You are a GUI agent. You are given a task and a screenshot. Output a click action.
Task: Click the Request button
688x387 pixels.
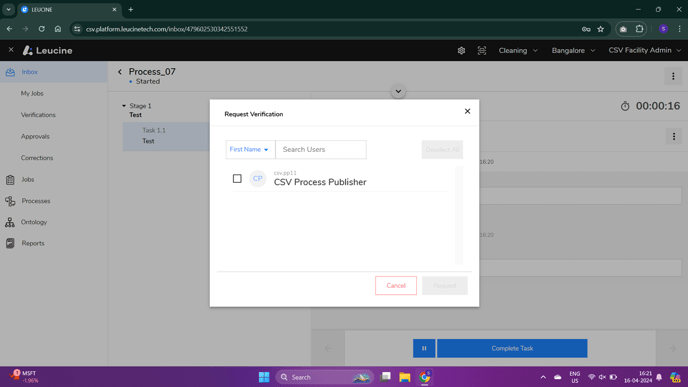[444, 286]
